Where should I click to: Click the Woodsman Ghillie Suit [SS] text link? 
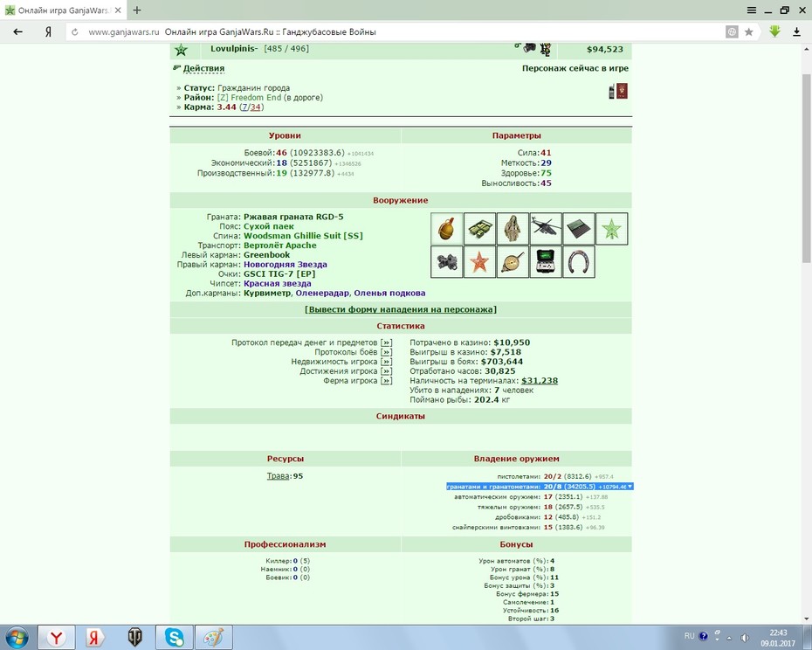click(x=304, y=236)
